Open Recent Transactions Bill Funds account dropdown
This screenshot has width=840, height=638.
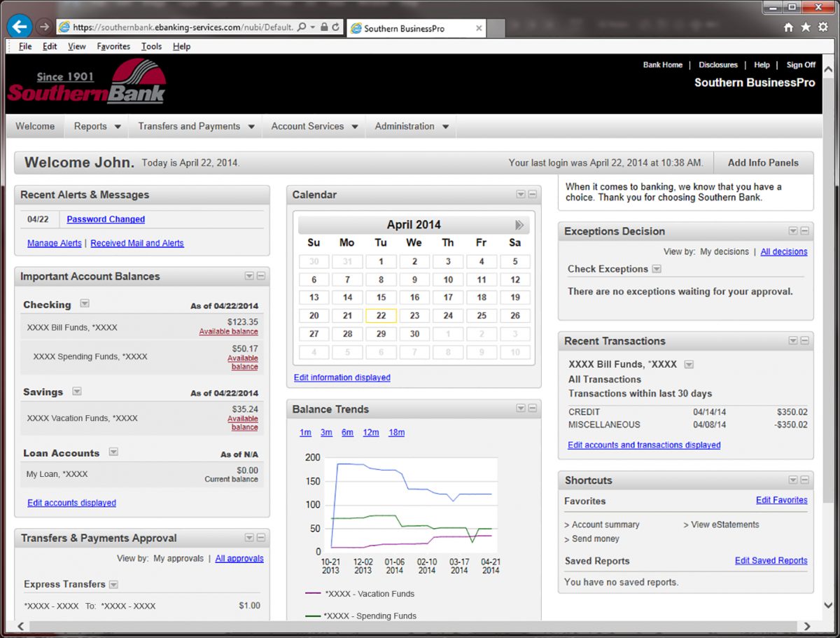pyautogui.click(x=689, y=364)
